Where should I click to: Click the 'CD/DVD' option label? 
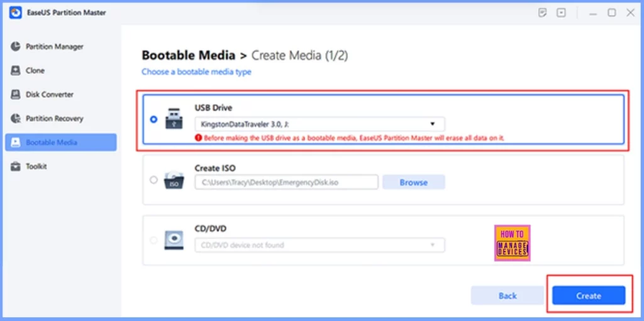pos(210,229)
